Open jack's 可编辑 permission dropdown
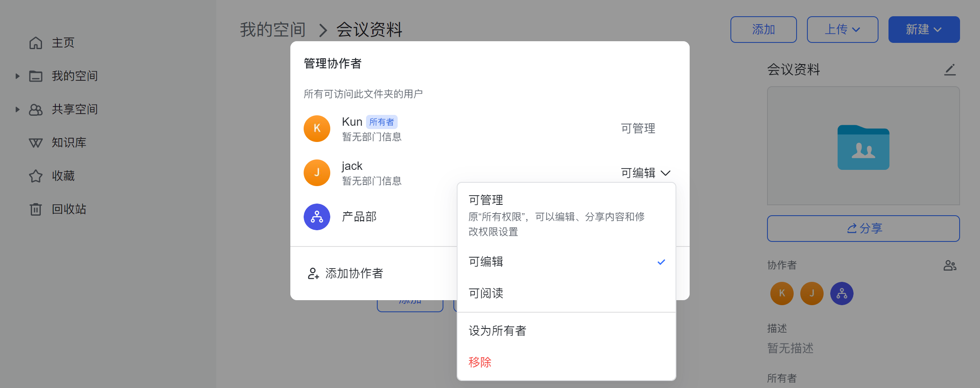The width and height of the screenshot is (980, 388). coord(645,173)
